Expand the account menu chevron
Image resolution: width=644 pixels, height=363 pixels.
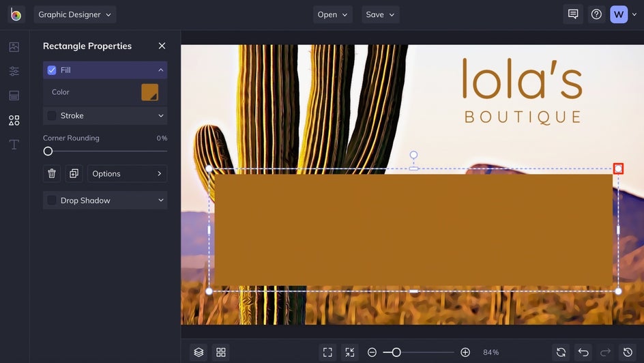pos(634,14)
